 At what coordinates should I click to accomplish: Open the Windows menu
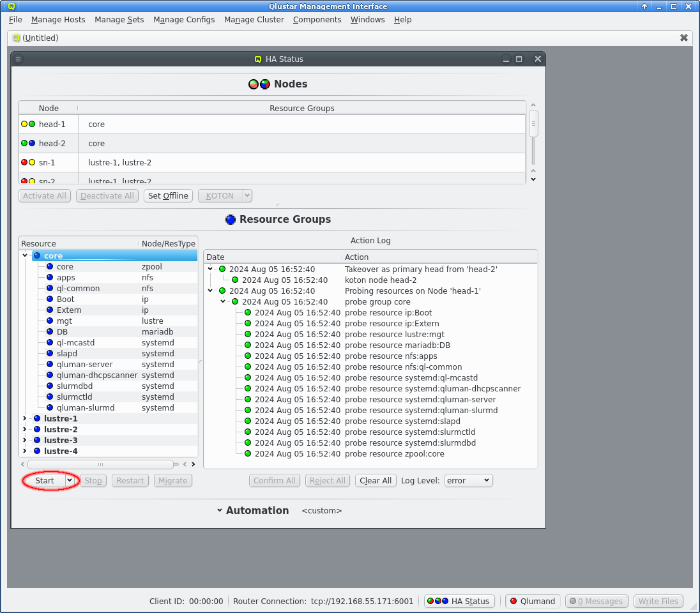click(367, 20)
